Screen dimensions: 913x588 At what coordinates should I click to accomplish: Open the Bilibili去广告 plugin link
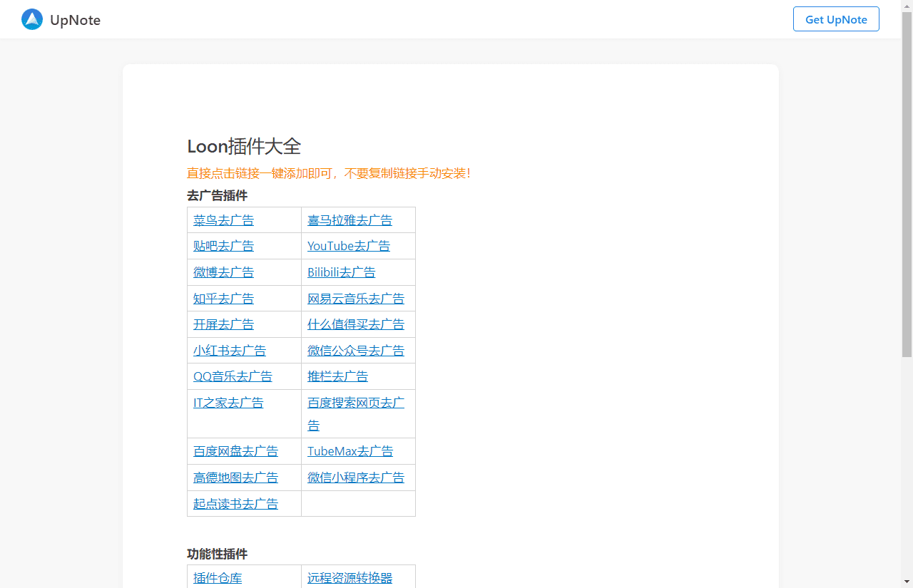coord(341,272)
